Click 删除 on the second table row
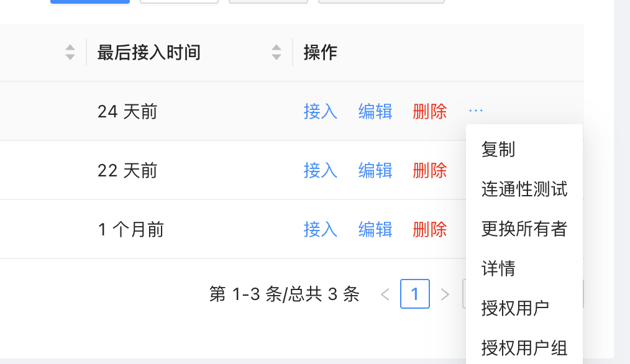The height and width of the screenshot is (364, 630). [x=430, y=170]
